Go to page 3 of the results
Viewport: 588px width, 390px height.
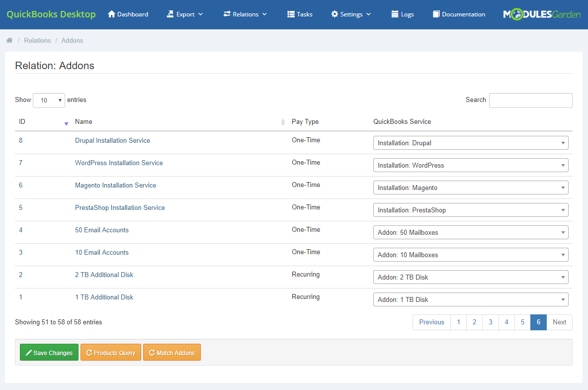490,322
